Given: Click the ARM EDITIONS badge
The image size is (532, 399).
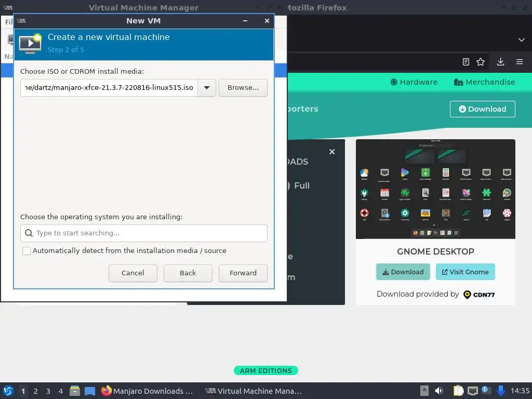Looking at the screenshot, I should (266, 370).
